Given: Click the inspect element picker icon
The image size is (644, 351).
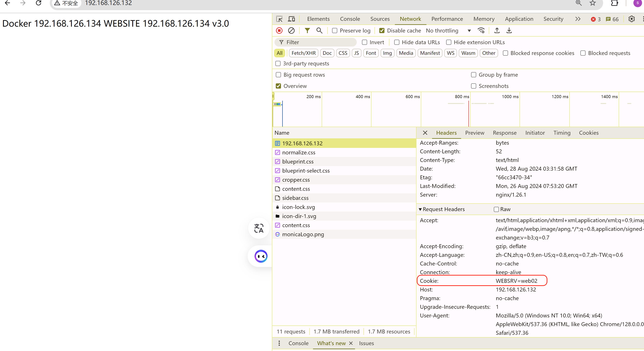Looking at the screenshot, I should tap(279, 19).
